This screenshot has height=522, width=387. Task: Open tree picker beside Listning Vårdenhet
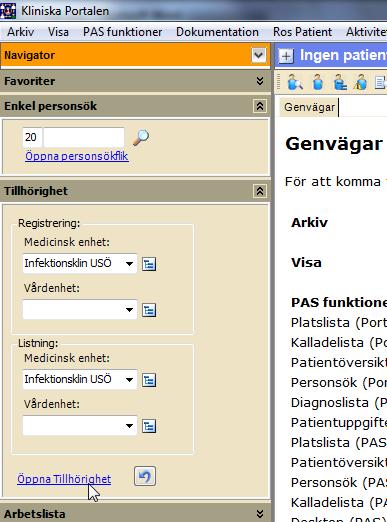(149, 426)
